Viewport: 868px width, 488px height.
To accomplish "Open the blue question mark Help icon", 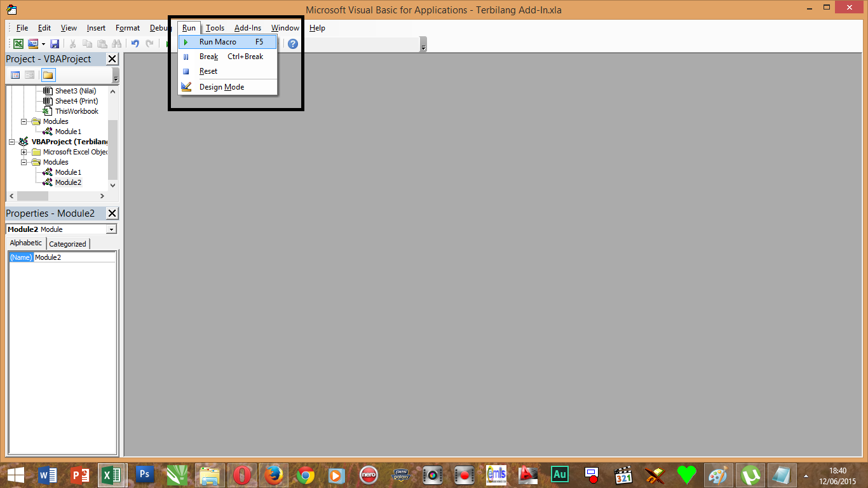I will click(x=293, y=44).
